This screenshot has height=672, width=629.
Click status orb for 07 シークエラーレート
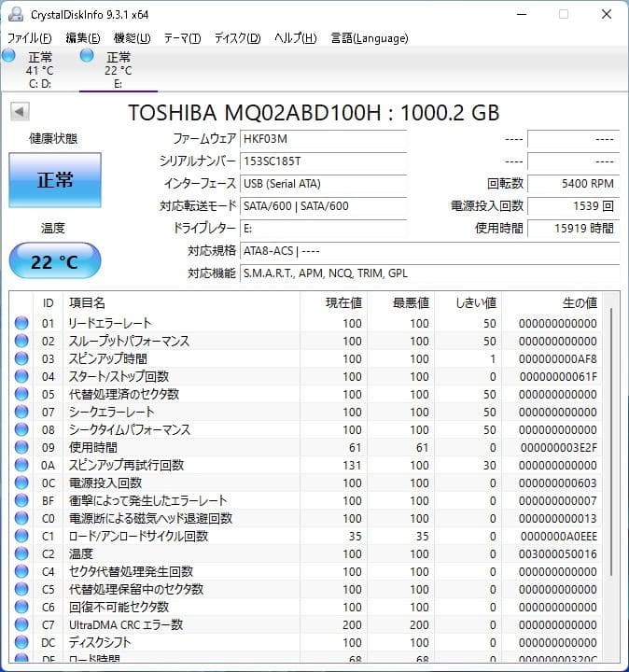click(x=21, y=412)
